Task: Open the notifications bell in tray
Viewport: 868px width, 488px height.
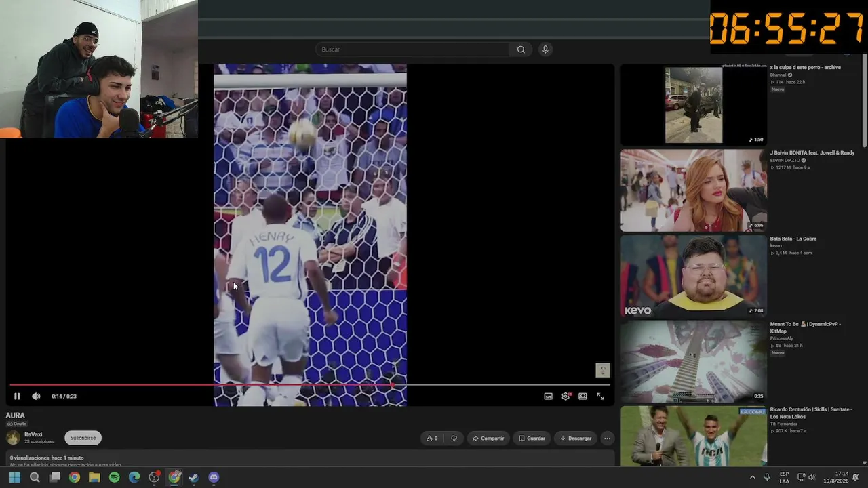Action: pos(856,477)
